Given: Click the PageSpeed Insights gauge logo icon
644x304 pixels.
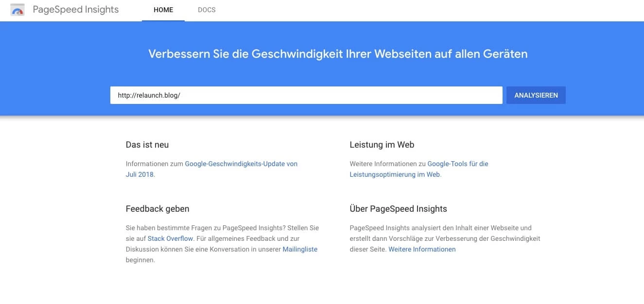Looking at the screenshot, I should tap(17, 10).
